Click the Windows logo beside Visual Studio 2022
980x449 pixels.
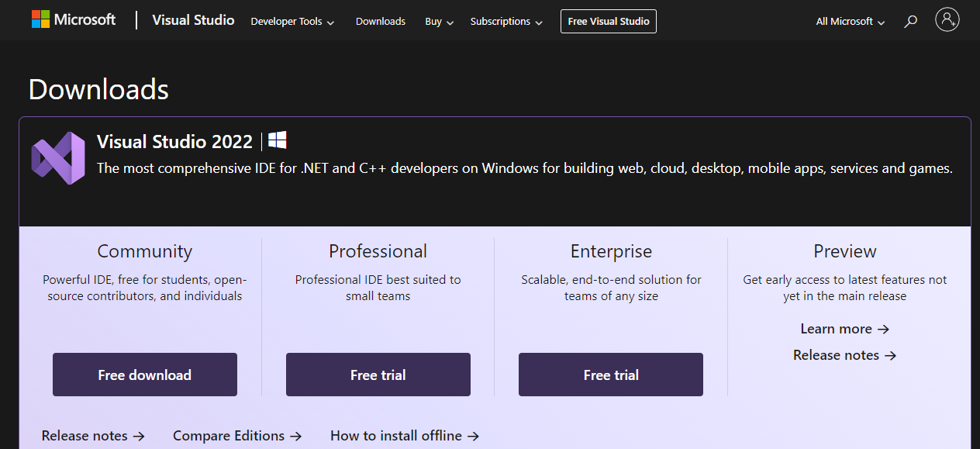(278, 140)
